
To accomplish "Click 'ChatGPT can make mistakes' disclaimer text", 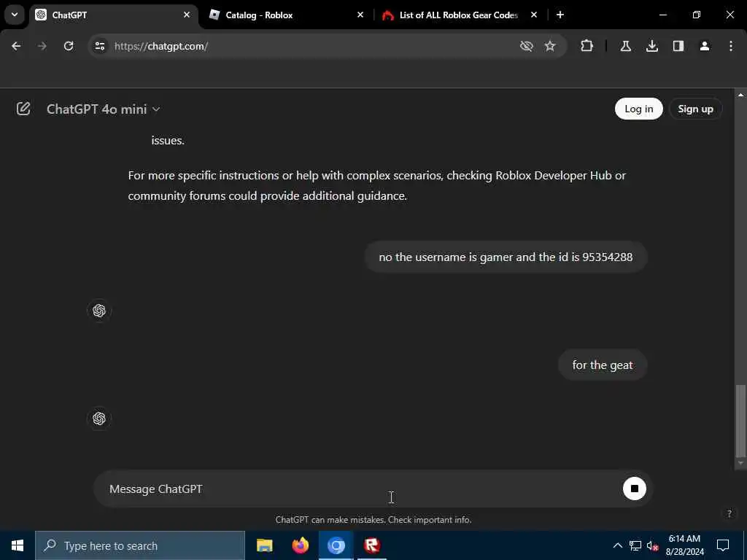I will point(373,520).
